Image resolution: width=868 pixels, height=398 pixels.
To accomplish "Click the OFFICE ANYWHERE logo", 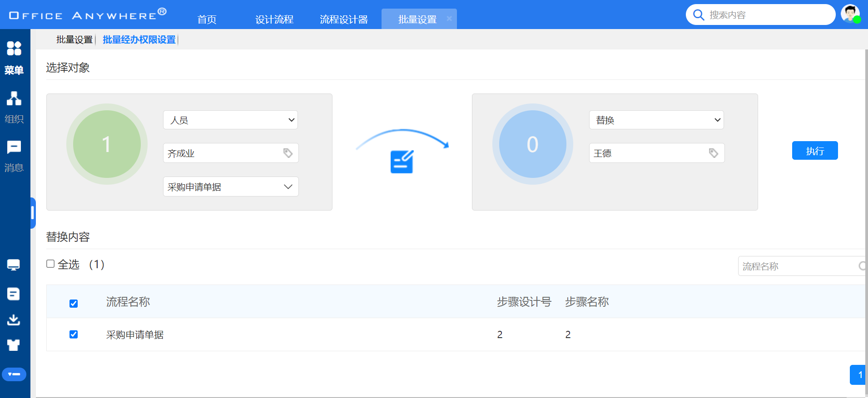I will tap(88, 15).
